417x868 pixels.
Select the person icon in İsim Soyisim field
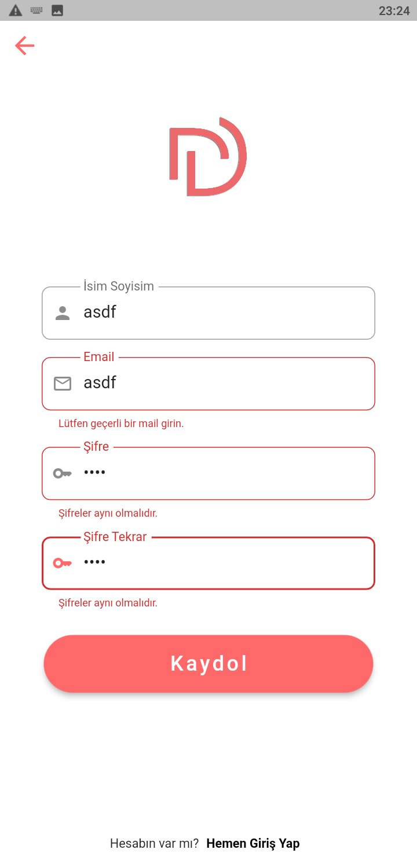click(x=63, y=312)
